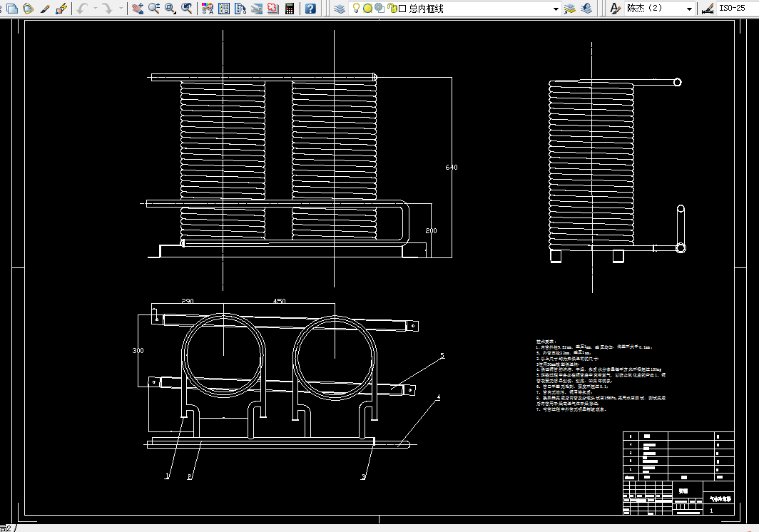Click the Zoom Previous icon
The image size is (759, 532).
[x=187, y=9]
